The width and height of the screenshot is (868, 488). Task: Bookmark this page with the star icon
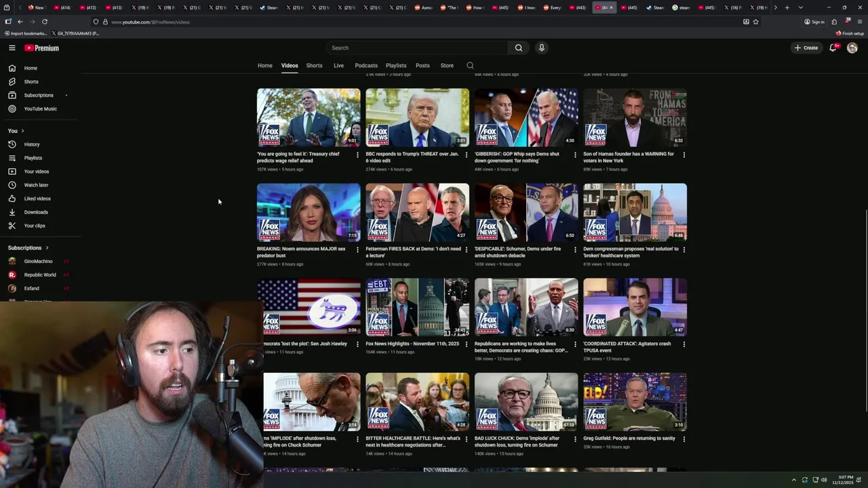point(755,22)
